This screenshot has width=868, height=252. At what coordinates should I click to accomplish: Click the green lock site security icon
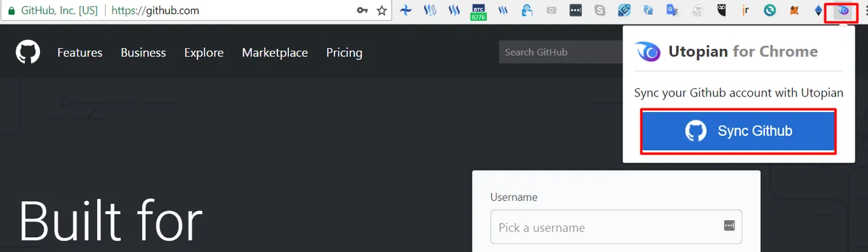[11, 11]
